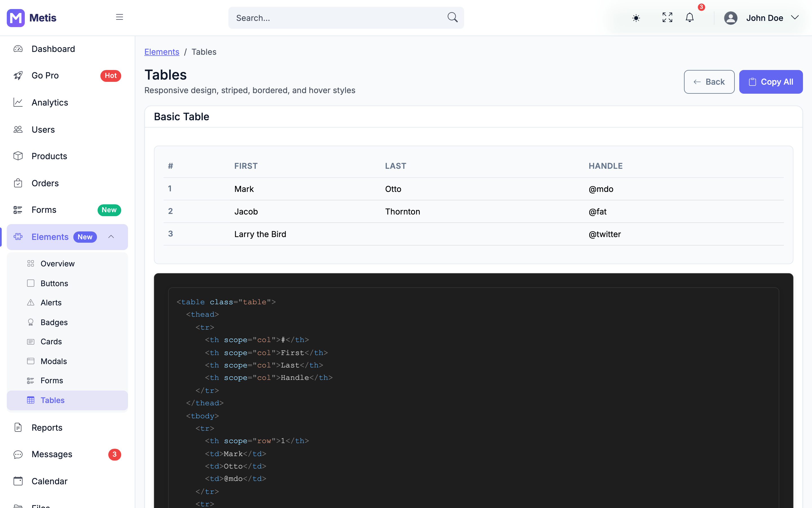The height and width of the screenshot is (508, 812).
Task: Select Buttons under Elements
Action: 67,283
